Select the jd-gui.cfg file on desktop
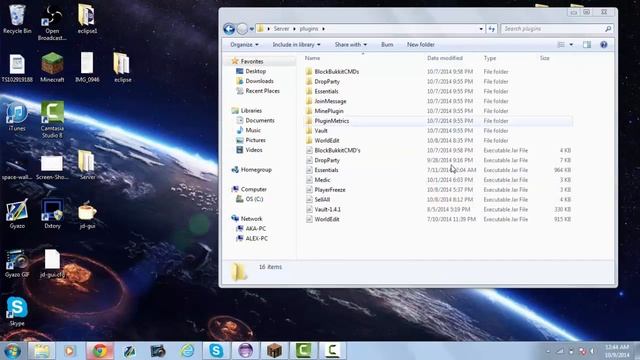This screenshot has width=640, height=360. [x=52, y=263]
